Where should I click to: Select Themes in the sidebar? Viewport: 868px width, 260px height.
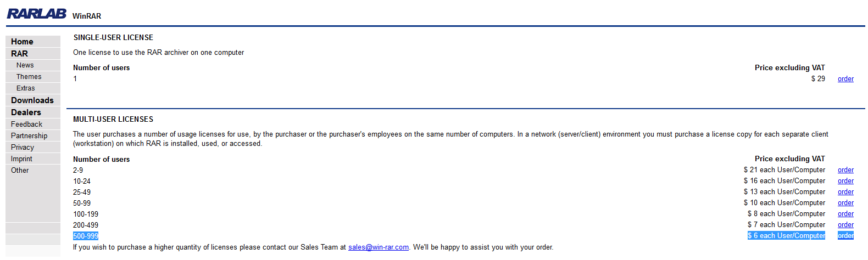29,77
